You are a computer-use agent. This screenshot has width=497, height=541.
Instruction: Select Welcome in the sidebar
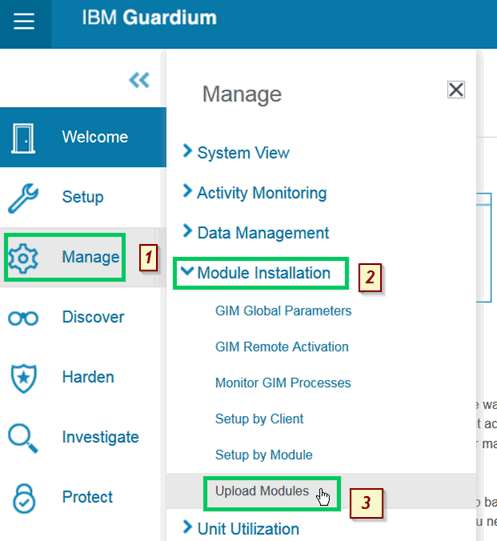click(x=83, y=137)
